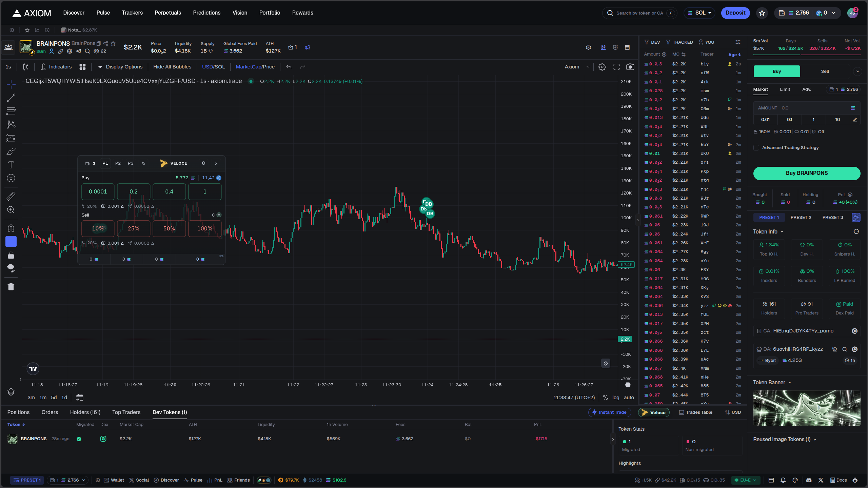Toggle the TRACKED trades filter

click(679, 42)
